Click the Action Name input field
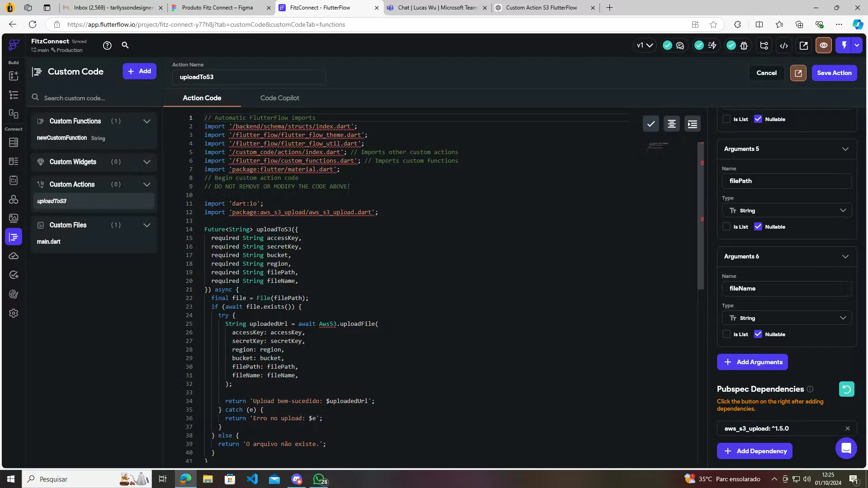The width and height of the screenshot is (868, 488). [249, 77]
